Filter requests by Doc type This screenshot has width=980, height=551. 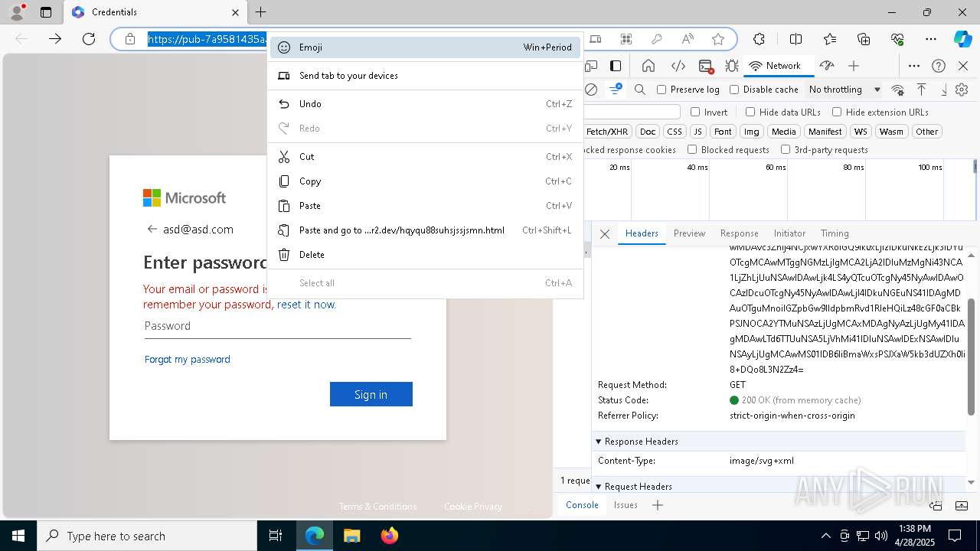[x=648, y=132]
